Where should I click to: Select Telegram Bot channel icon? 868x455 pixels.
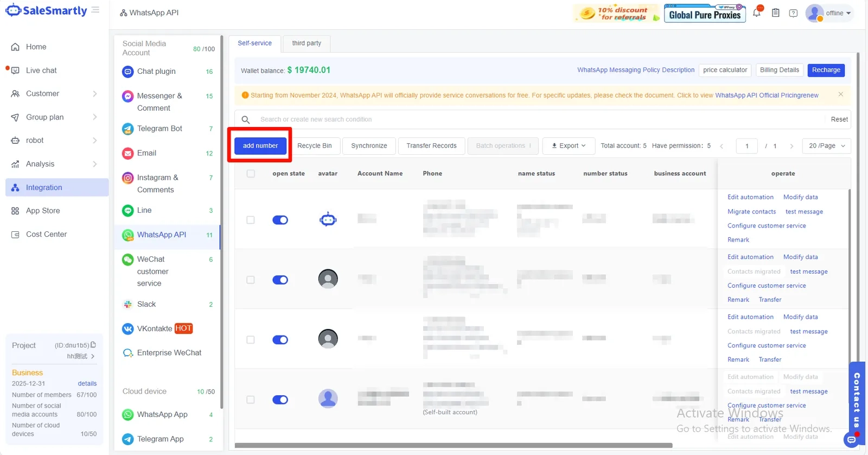click(127, 129)
